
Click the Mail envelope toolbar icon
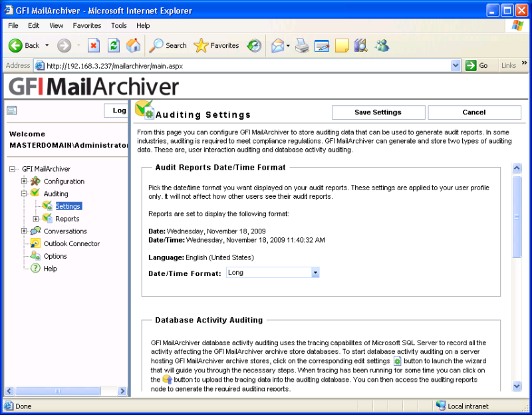pos(277,45)
